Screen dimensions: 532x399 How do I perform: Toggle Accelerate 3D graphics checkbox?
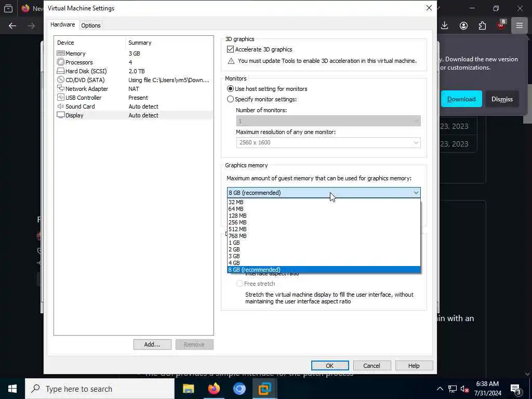(x=230, y=49)
